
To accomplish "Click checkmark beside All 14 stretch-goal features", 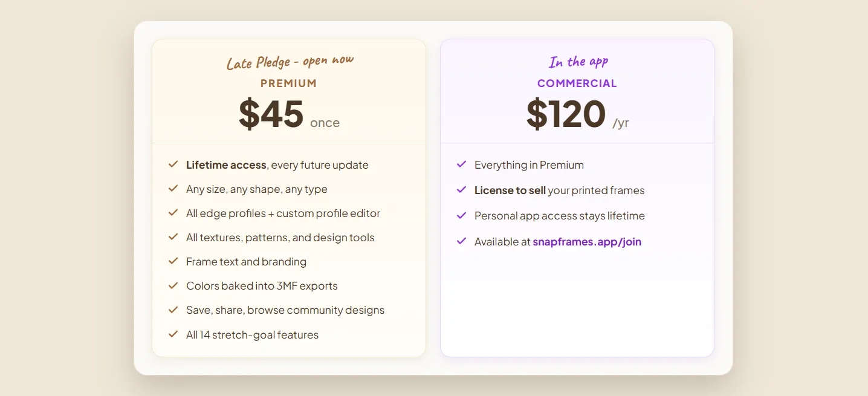I will tap(173, 334).
